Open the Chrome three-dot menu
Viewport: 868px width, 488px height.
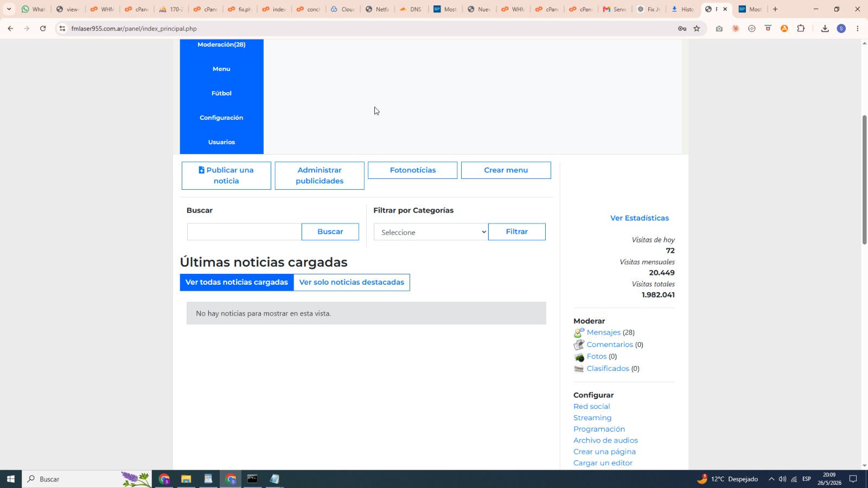858,29
